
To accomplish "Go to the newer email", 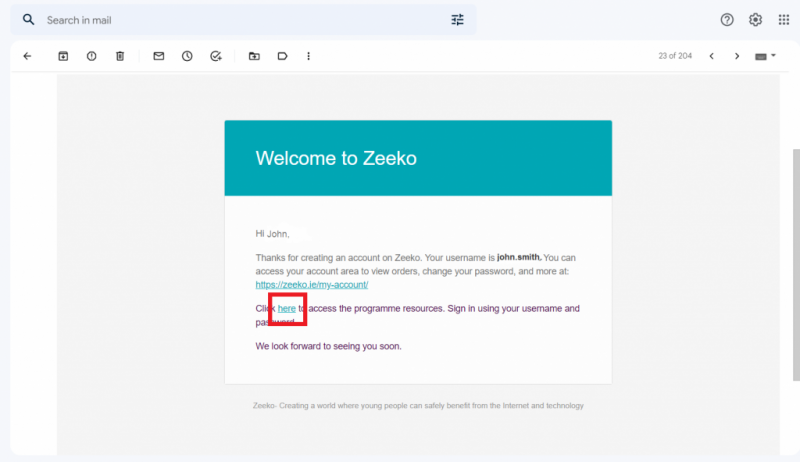I will (712, 56).
